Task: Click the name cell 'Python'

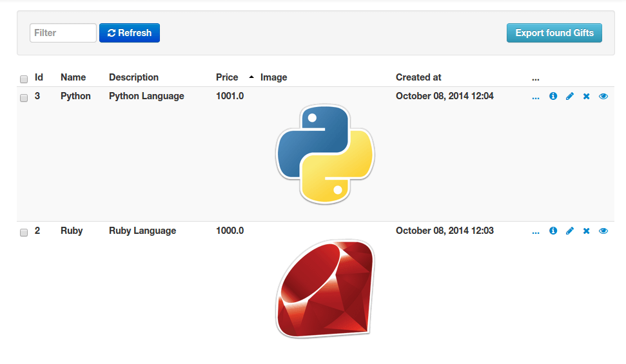Action: point(75,96)
